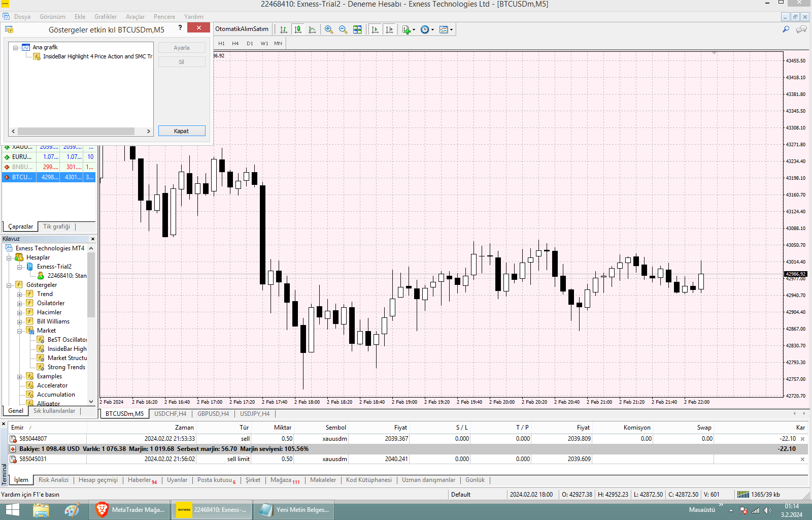Select the EURU symbol row in market watch

point(49,157)
